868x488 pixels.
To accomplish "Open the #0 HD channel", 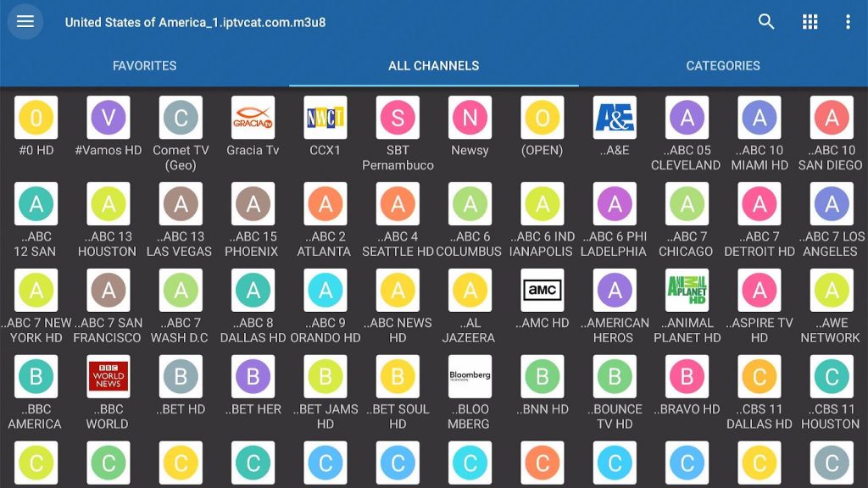I will pos(36,118).
